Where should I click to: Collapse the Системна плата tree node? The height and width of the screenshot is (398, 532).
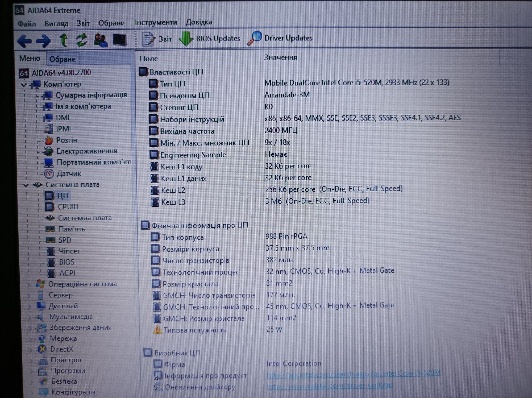(26, 185)
